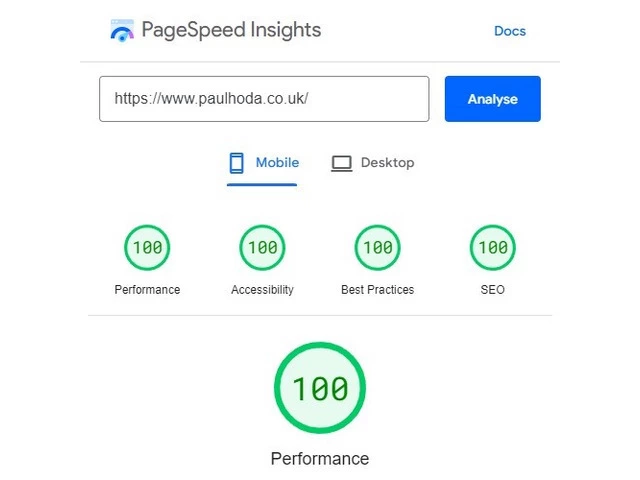Screen dimensions: 640x480
Task: Click the Best Practices label
Action: pyautogui.click(x=378, y=290)
